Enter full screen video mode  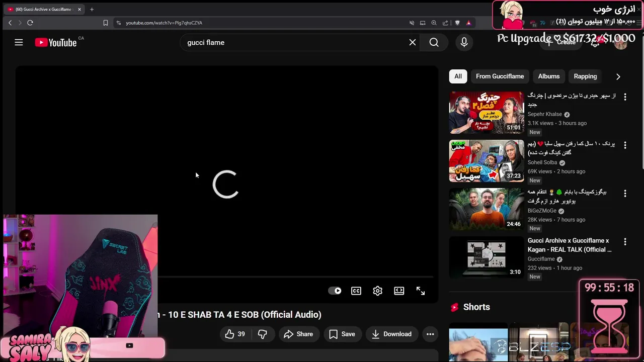click(x=421, y=291)
